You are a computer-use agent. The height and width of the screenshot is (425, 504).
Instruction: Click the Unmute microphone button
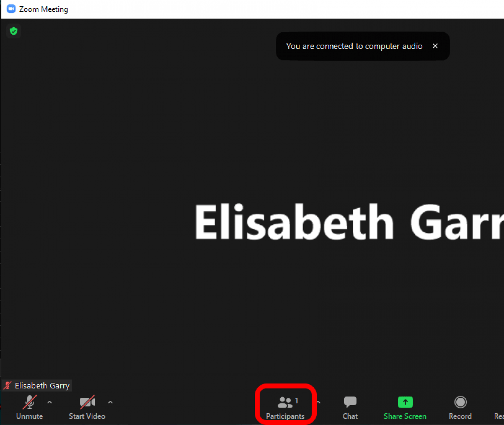[x=29, y=408]
